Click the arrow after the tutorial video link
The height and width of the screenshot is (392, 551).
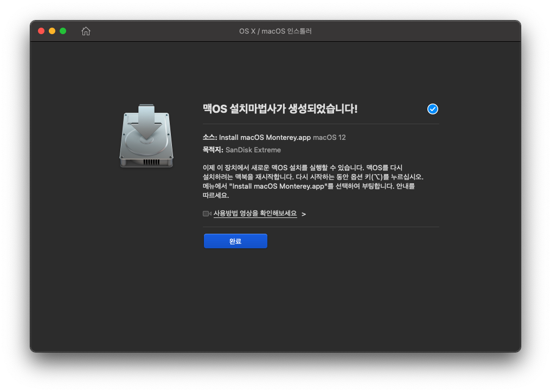point(304,214)
